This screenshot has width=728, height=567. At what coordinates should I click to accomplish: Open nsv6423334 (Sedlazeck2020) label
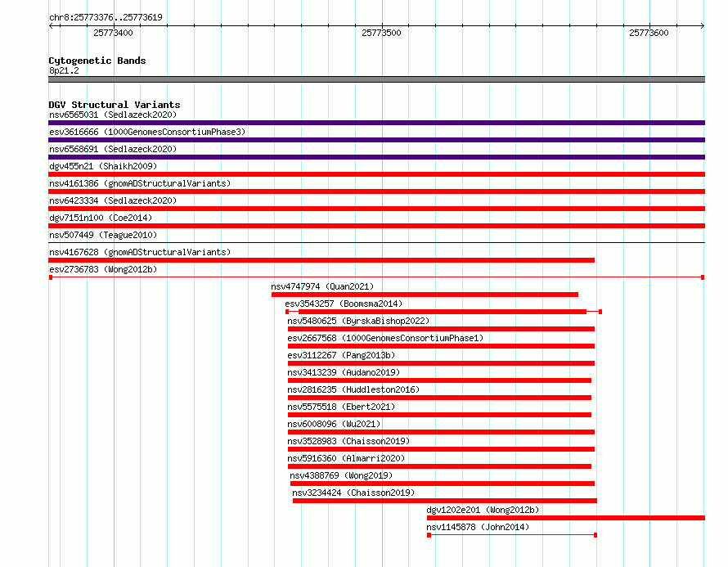pyautogui.click(x=113, y=200)
